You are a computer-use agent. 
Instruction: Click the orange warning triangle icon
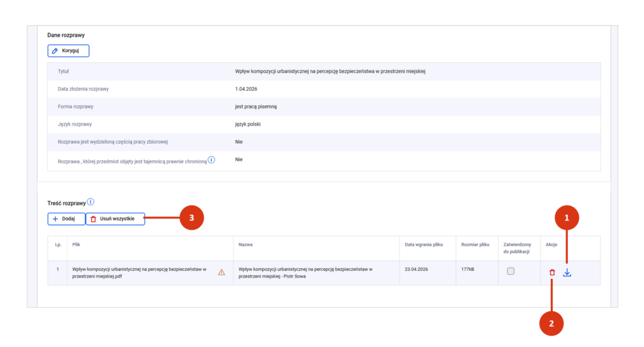point(221,273)
